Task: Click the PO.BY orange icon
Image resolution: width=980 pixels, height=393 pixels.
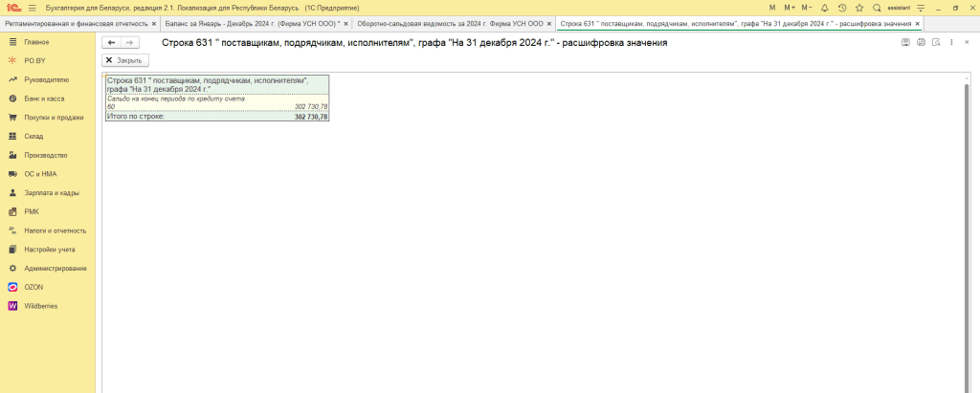Action: click(11, 60)
